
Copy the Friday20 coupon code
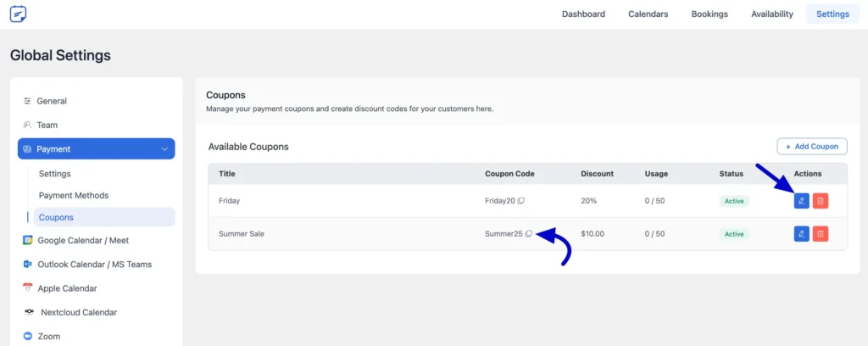coord(521,201)
